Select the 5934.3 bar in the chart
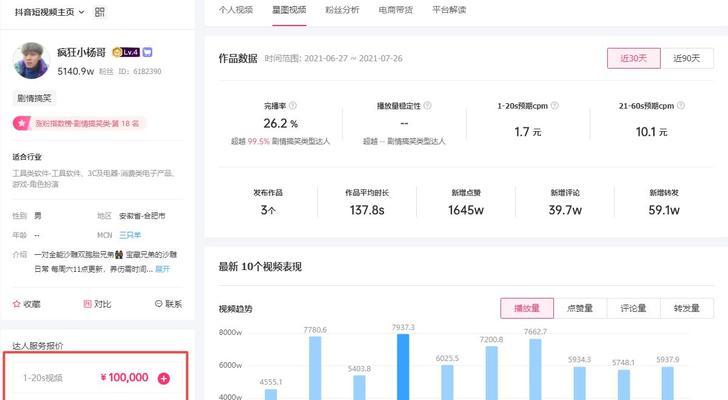This screenshot has height=400, width=728. [579, 383]
